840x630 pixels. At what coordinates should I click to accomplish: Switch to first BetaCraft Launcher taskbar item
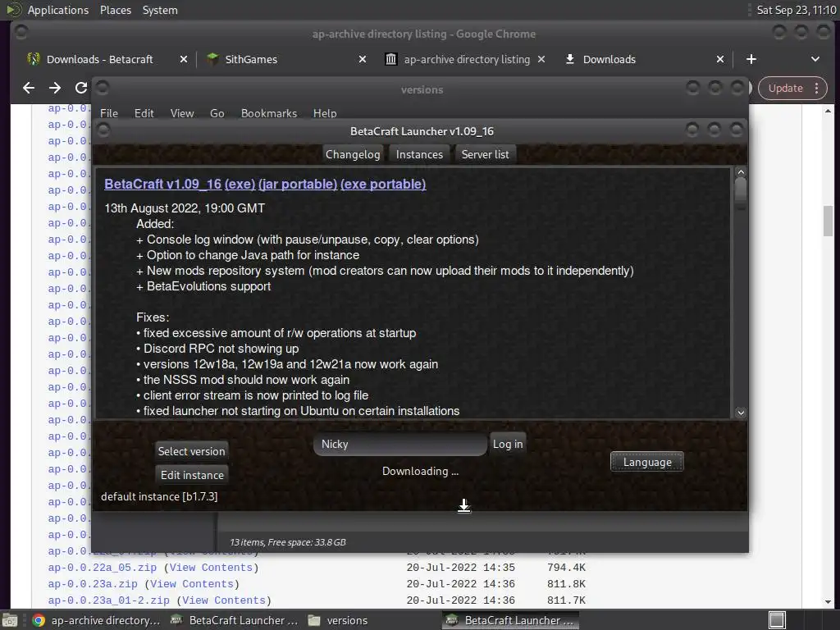point(234,620)
